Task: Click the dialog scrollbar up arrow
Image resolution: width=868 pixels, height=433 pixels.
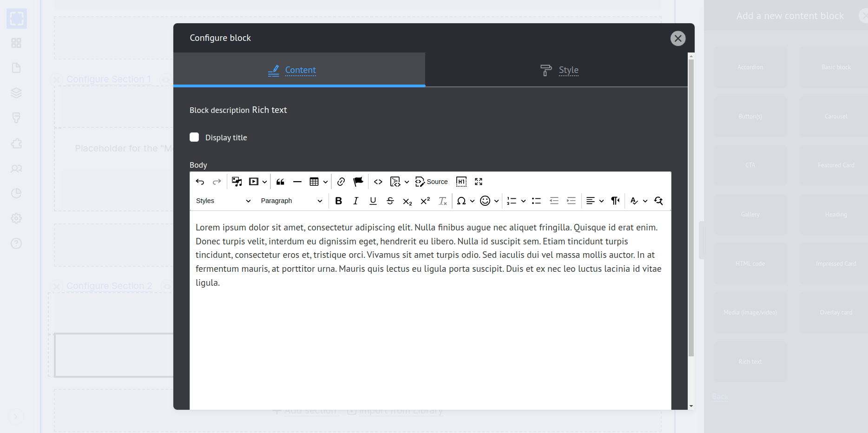Action: click(691, 56)
